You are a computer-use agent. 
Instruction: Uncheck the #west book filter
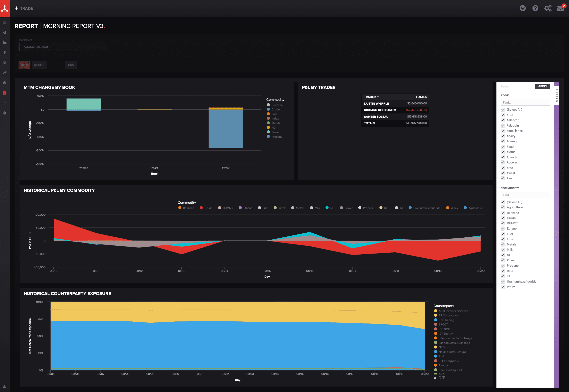503,173
